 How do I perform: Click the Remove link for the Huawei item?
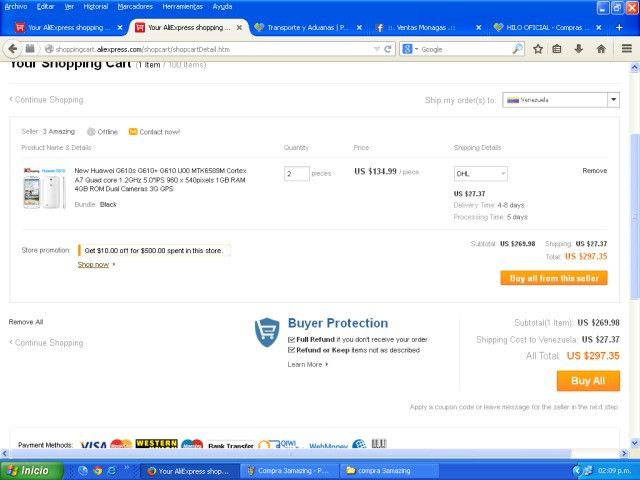tap(595, 171)
